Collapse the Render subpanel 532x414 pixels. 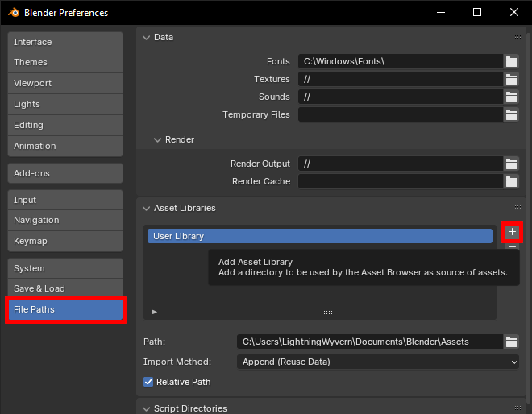(x=157, y=139)
